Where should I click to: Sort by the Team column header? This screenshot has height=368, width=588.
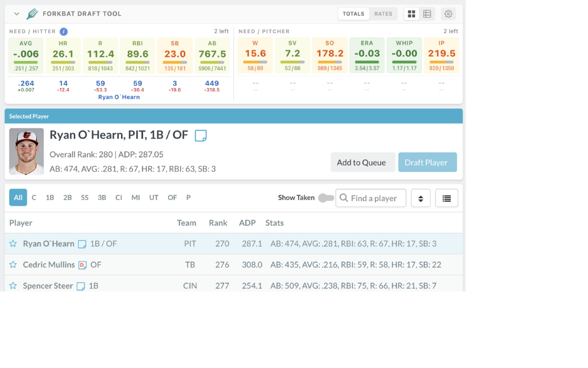187,223
